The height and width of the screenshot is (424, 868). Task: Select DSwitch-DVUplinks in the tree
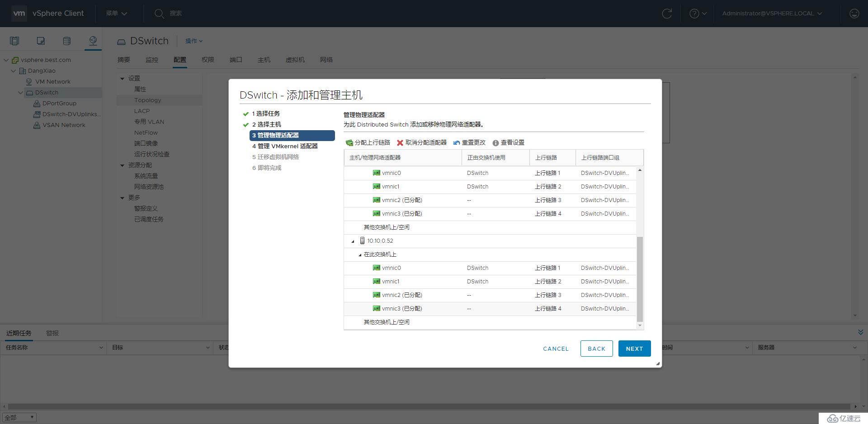coord(71,114)
